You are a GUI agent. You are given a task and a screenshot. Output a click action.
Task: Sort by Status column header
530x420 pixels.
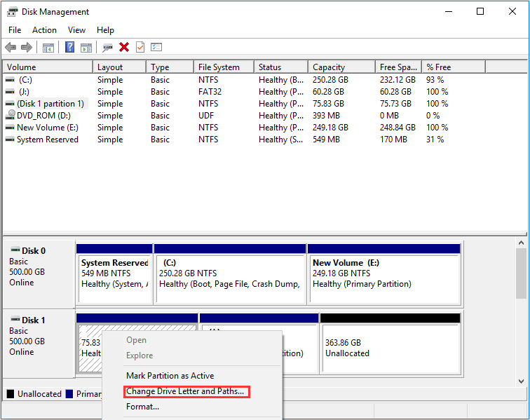[x=281, y=67]
